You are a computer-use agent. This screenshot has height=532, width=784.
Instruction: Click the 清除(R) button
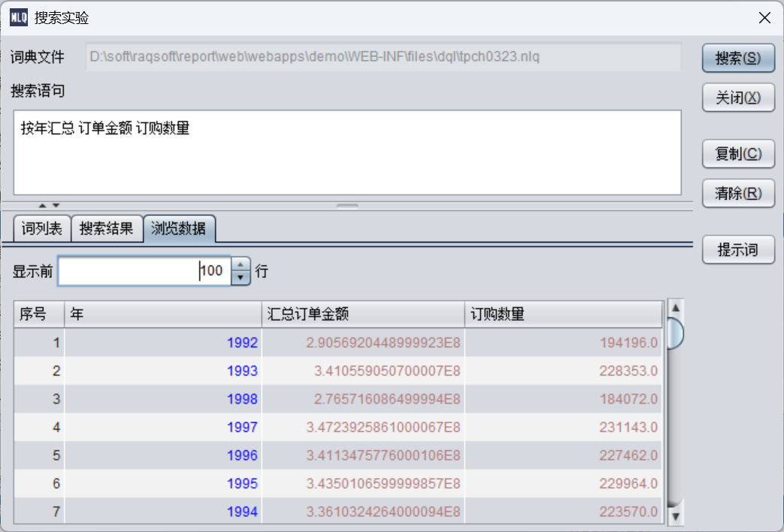[738, 193]
